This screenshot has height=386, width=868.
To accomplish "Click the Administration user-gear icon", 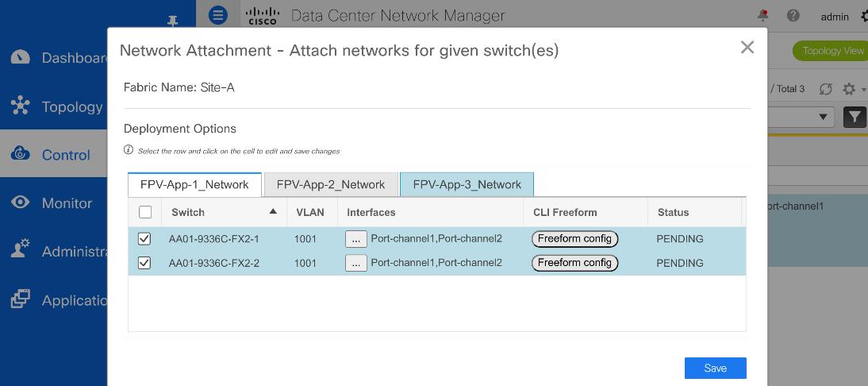I will 21,250.
